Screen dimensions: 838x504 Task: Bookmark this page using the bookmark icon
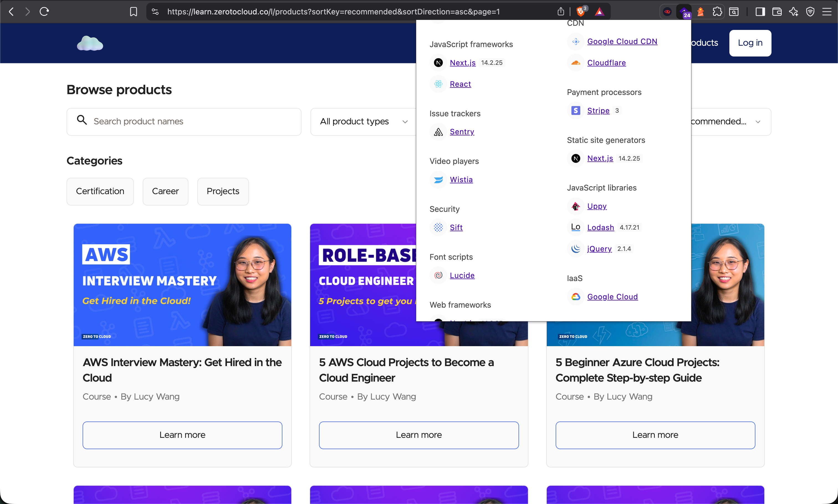[134, 12]
